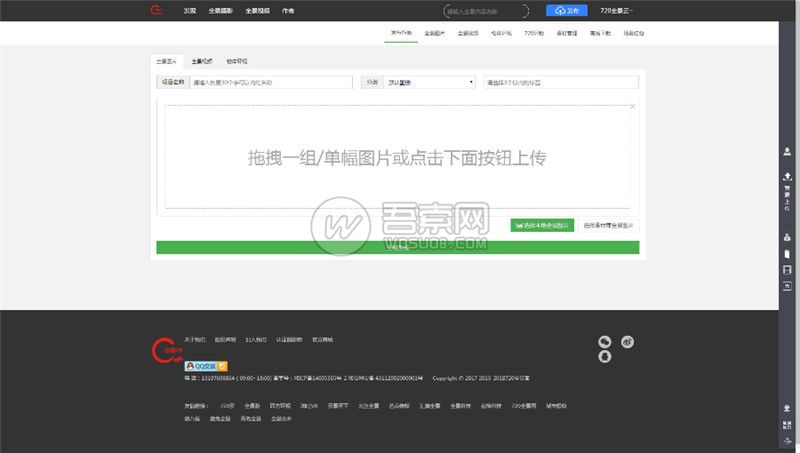The width and height of the screenshot is (800, 453).
Task: Focus the header search box
Action: pos(486,11)
